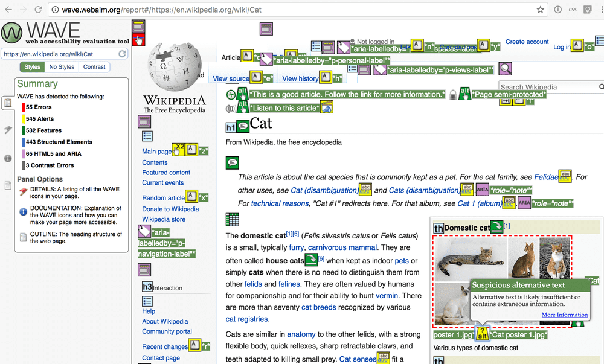Image resolution: width=604 pixels, height=364 pixels.
Task: Click the list icon above Help link
Action: point(147,301)
